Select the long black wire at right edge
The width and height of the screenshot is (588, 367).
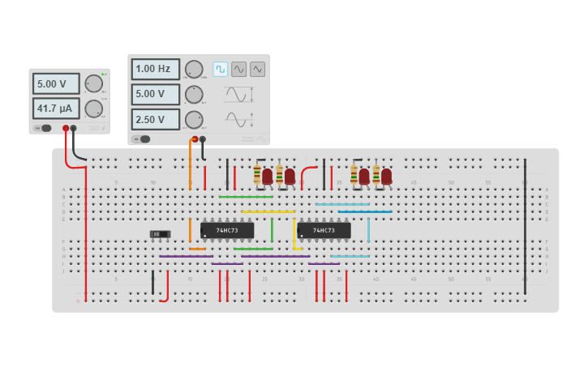pos(525,227)
